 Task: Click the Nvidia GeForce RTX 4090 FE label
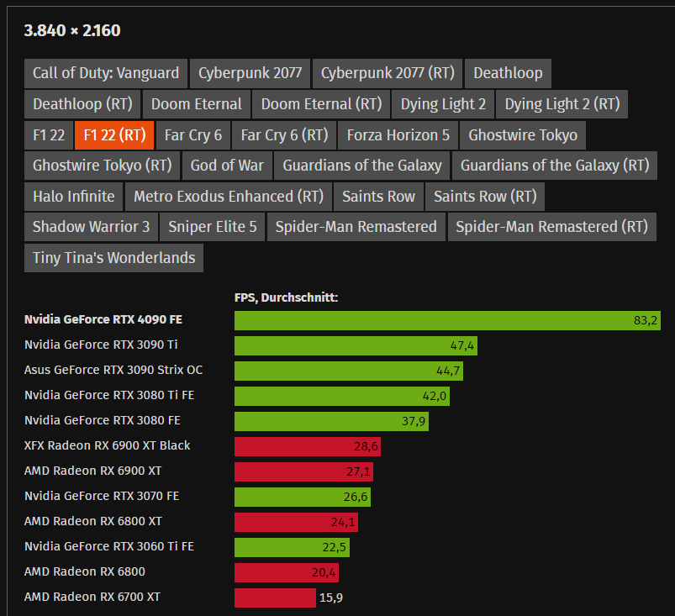(x=103, y=319)
